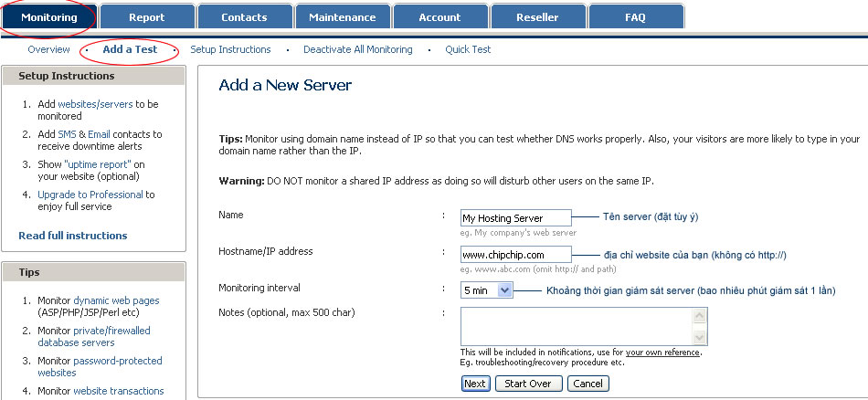868x400 pixels.
Task: Switch to the Report tab
Action: click(x=147, y=16)
